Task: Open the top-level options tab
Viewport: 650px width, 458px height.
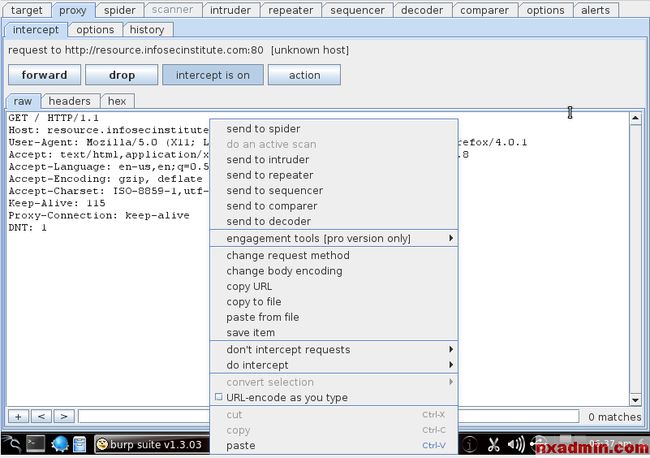Action: point(545,10)
